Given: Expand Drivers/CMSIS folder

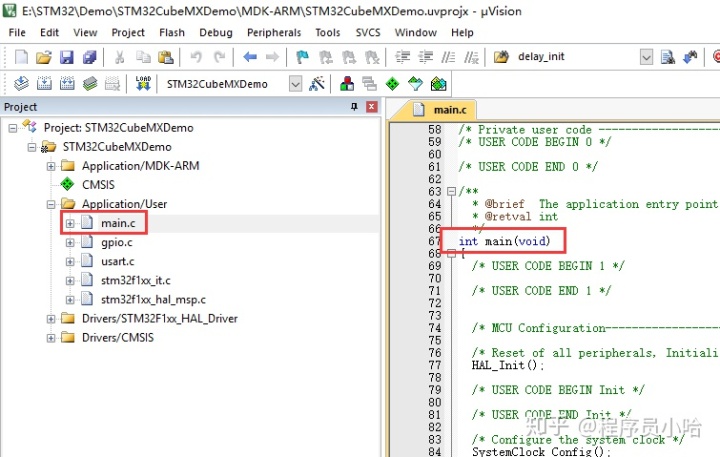Looking at the screenshot, I should [x=51, y=338].
